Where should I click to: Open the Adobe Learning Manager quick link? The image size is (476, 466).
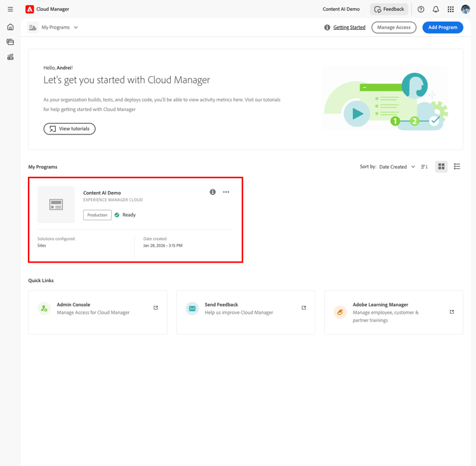pos(393,313)
